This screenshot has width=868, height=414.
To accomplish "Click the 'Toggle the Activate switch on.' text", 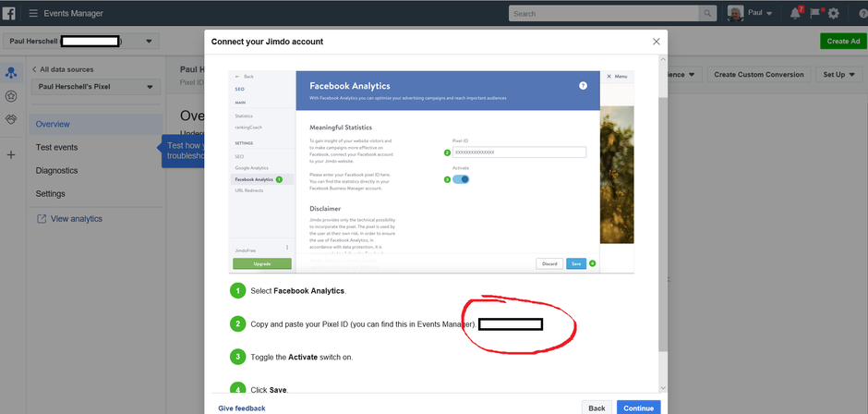I will [x=302, y=358].
